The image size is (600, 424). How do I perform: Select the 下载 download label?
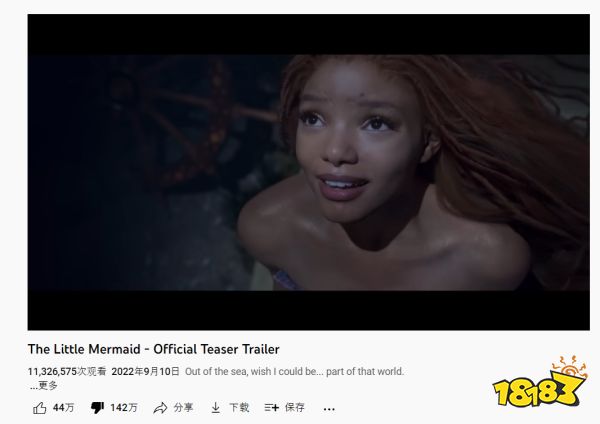tap(239, 408)
